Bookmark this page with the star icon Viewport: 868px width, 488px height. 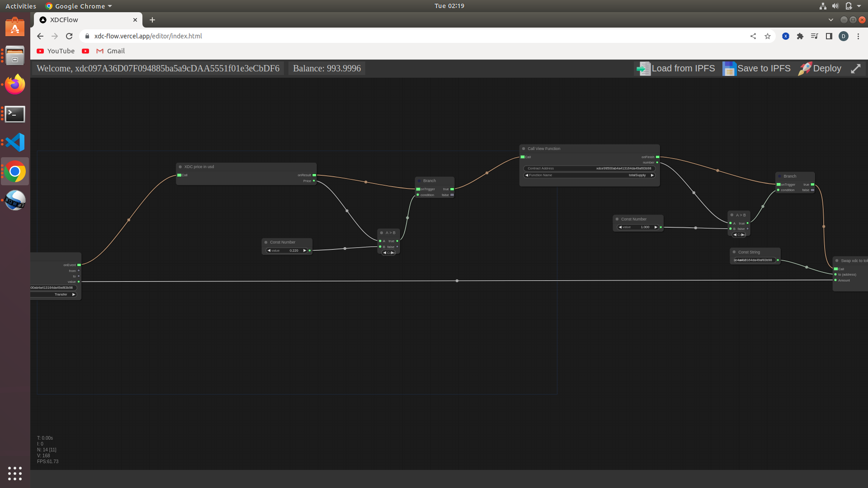pyautogui.click(x=768, y=36)
